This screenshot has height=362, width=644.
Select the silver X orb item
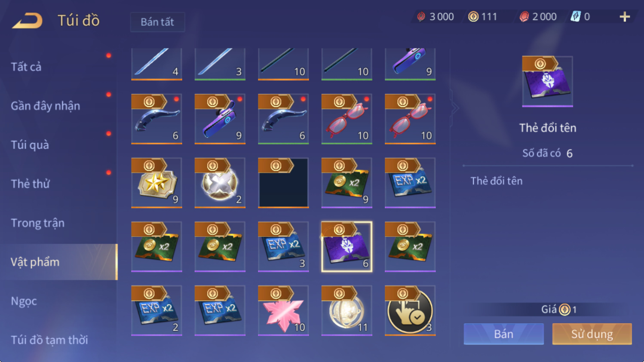point(220,183)
